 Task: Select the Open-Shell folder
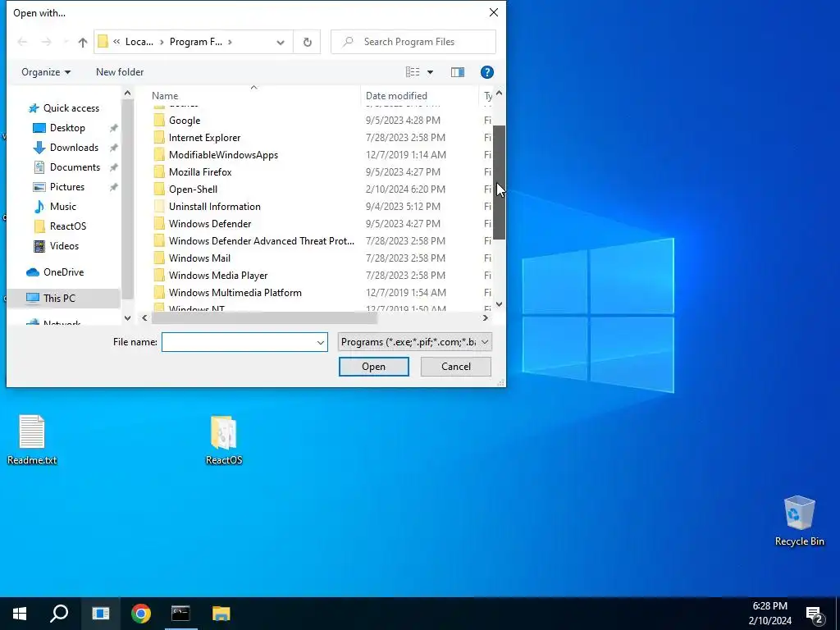(193, 189)
